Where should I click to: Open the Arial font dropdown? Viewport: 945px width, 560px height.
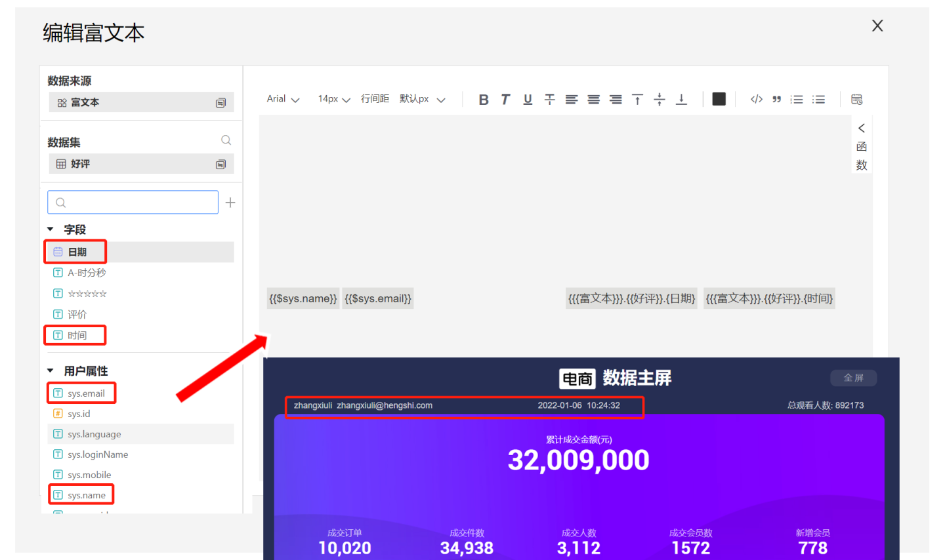pos(283,99)
